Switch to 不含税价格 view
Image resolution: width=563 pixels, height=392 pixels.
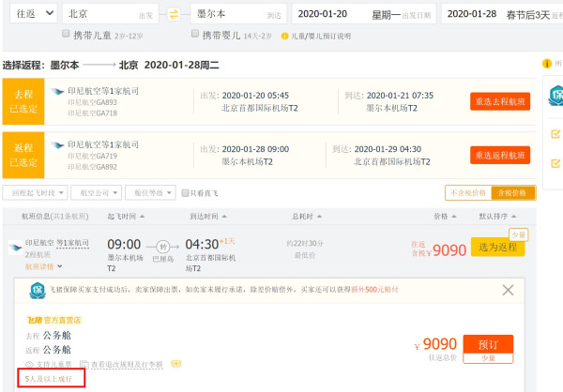(468, 193)
